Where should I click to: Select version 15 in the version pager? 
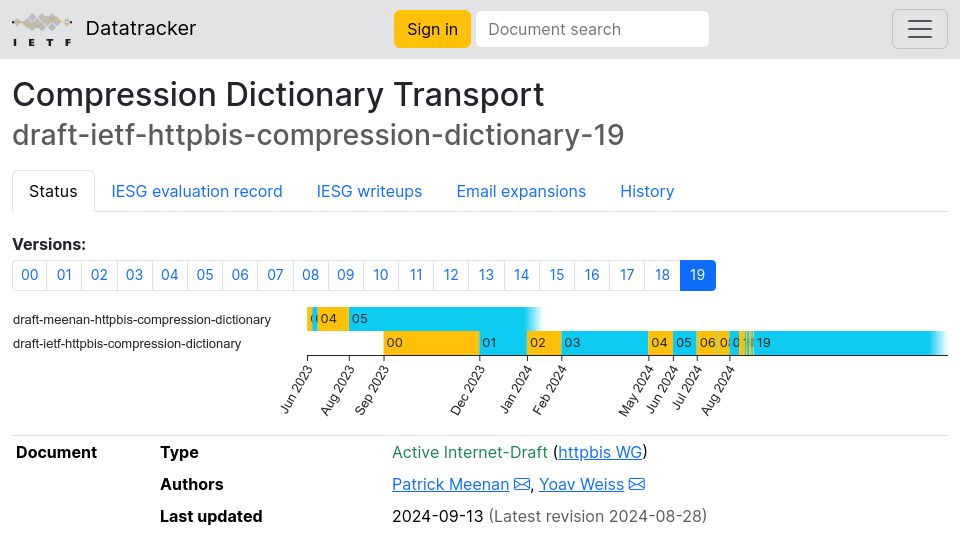click(557, 275)
